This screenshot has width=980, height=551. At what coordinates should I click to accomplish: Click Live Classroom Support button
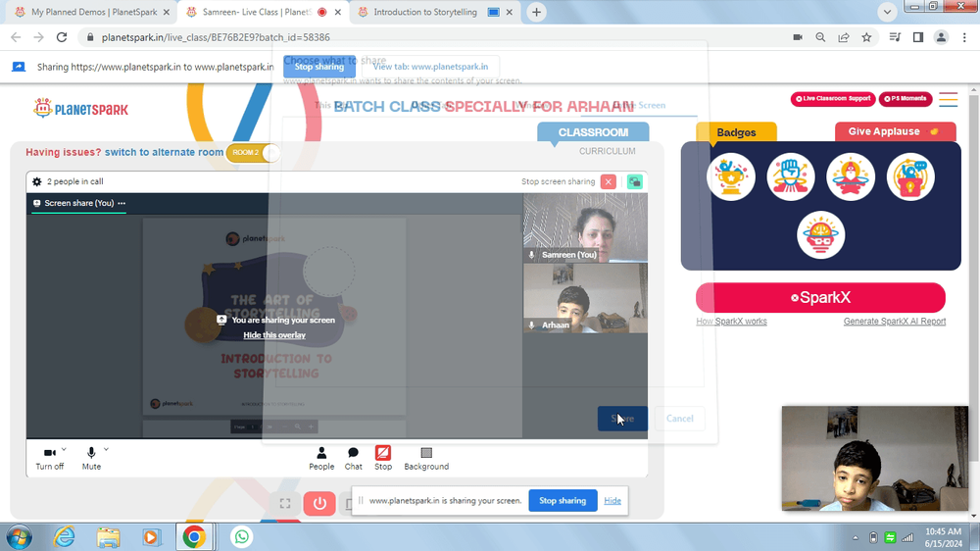point(833,99)
